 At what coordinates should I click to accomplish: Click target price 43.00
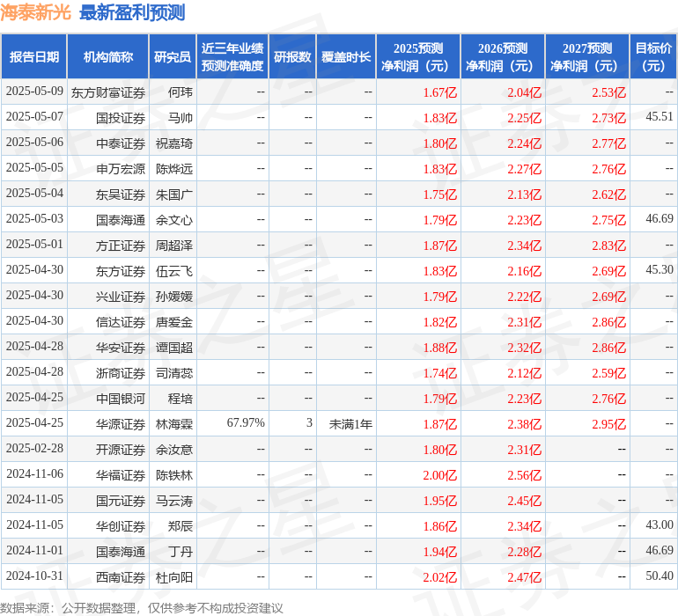[x=660, y=524]
